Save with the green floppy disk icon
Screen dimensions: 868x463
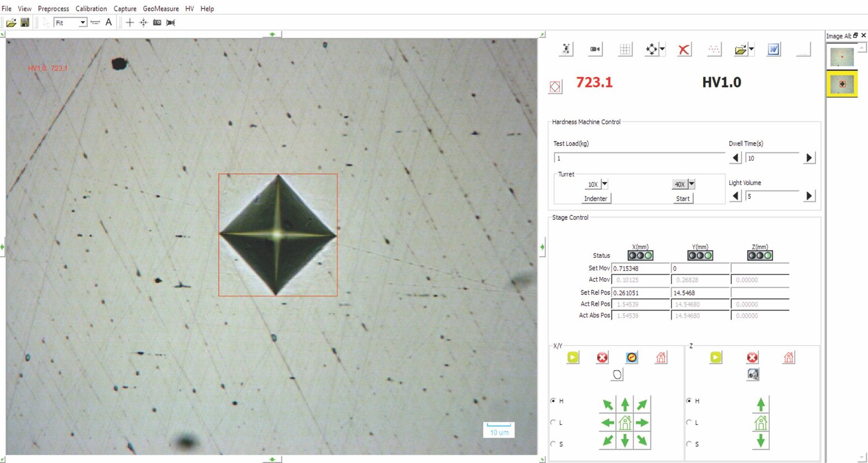click(25, 22)
